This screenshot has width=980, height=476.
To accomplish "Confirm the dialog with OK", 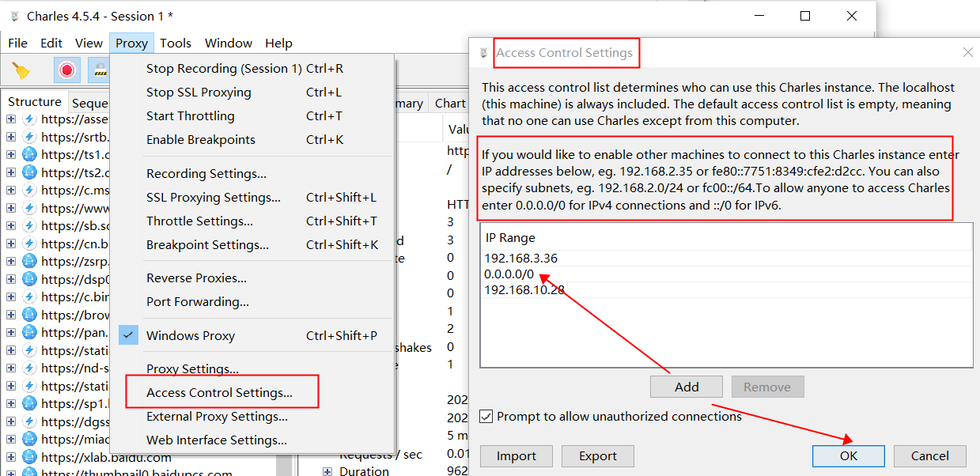I will pos(849,455).
